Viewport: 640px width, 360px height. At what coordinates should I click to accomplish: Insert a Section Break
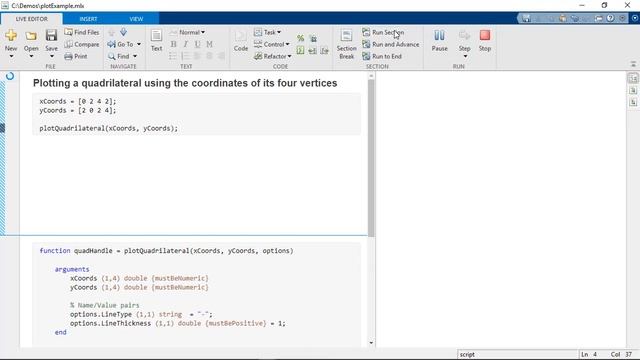coord(346,44)
